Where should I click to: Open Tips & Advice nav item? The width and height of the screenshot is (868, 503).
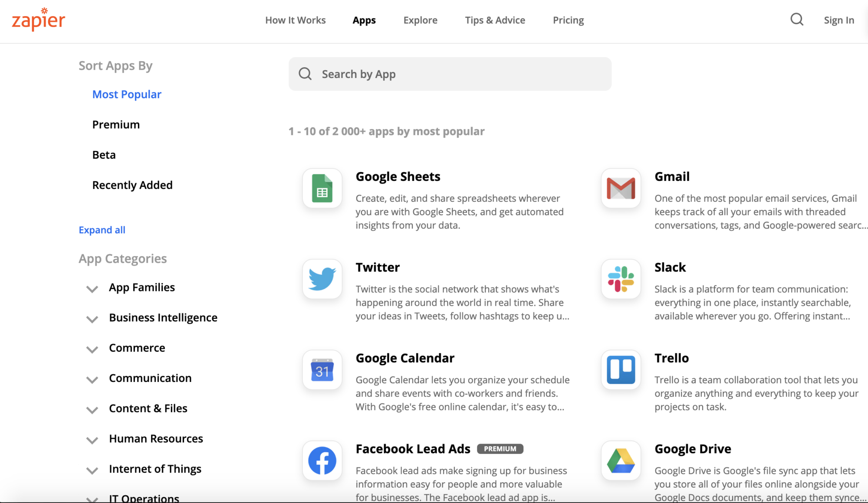pyautogui.click(x=495, y=20)
